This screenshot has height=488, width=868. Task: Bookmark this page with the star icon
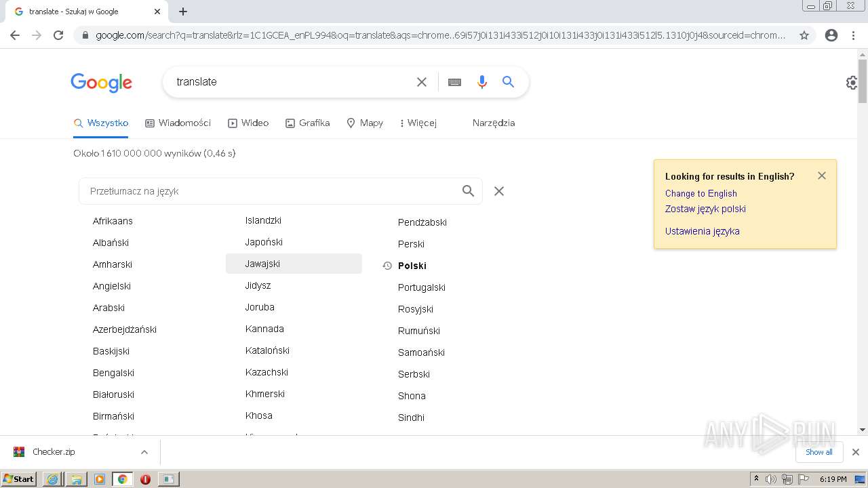tap(804, 35)
